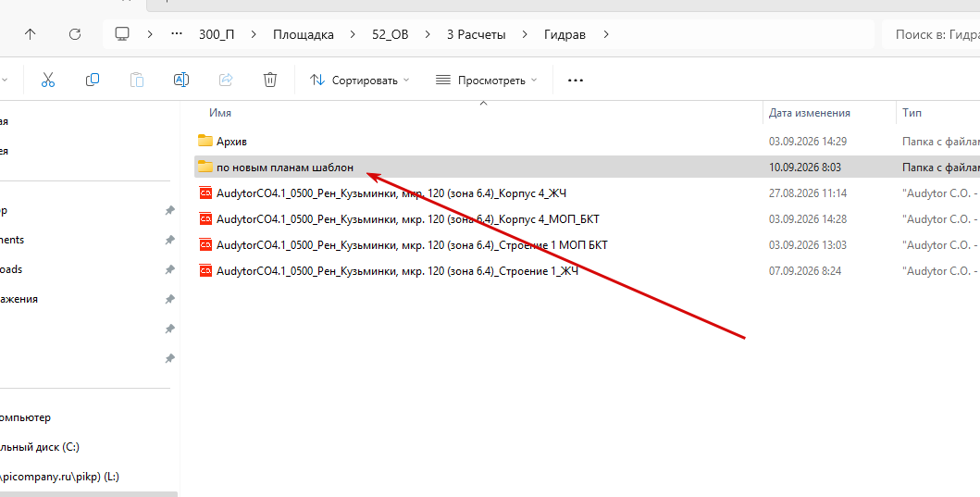Image resolution: width=980 pixels, height=497 pixels.
Task: Sort by the Имя column header
Action: pos(220,113)
